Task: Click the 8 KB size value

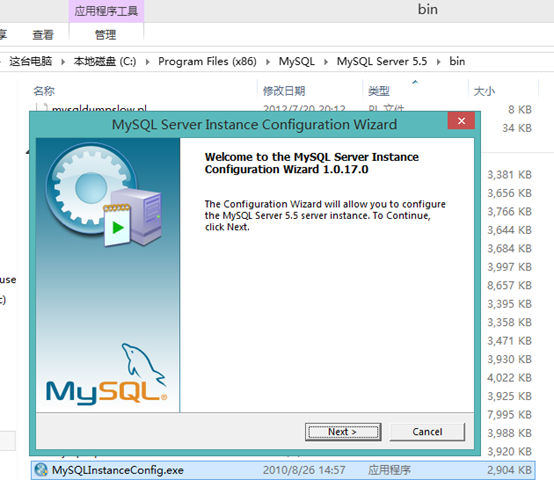Action: click(x=520, y=109)
